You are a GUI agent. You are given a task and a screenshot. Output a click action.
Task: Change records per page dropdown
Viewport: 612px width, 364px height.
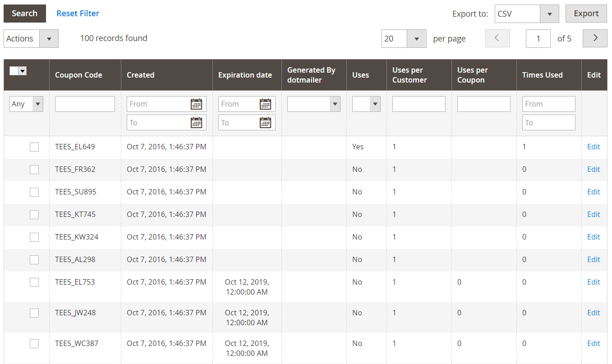pyautogui.click(x=404, y=39)
